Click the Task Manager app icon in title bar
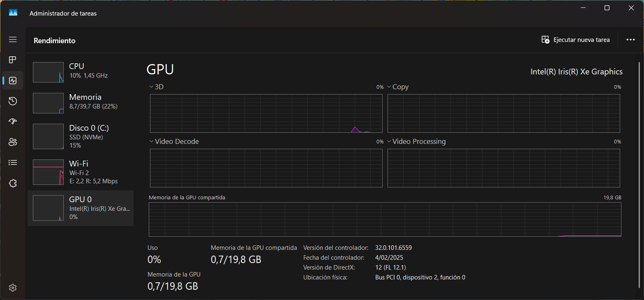This screenshot has width=644, height=300. point(13,13)
